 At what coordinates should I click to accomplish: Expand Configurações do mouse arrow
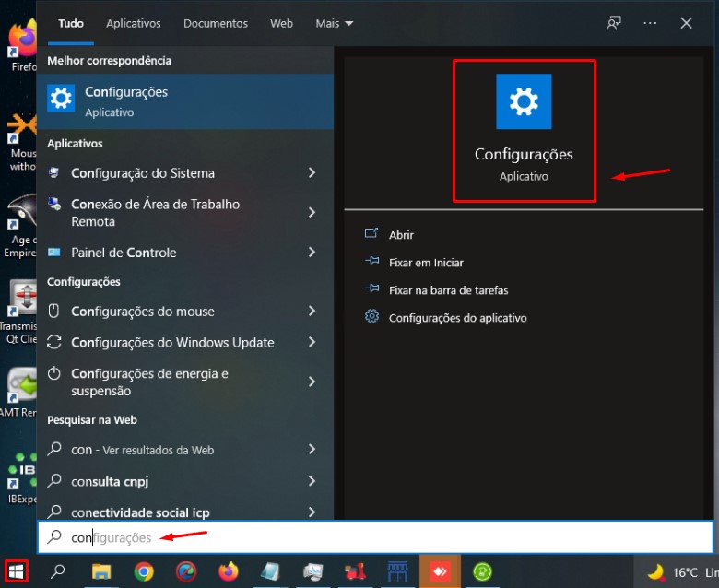click(x=312, y=311)
